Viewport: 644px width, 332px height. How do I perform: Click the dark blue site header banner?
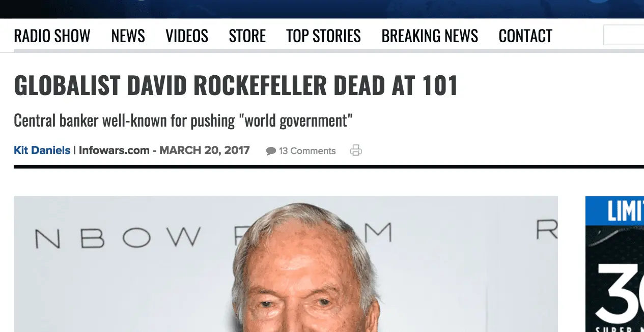point(322,9)
